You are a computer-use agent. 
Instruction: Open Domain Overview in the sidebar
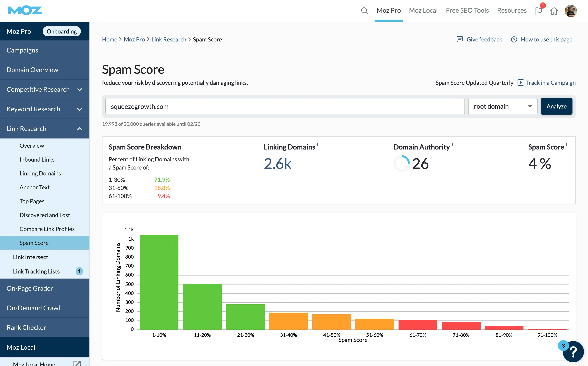click(x=45, y=70)
